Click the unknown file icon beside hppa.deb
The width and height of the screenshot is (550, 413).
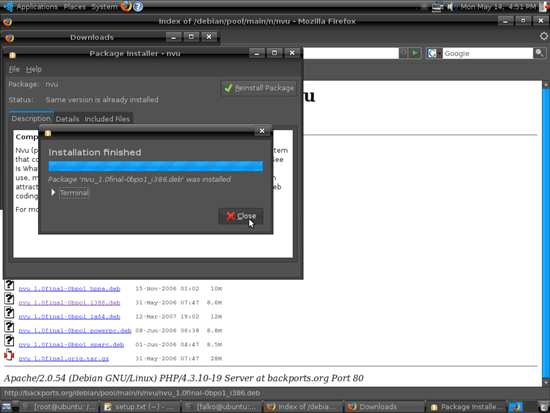point(9,285)
